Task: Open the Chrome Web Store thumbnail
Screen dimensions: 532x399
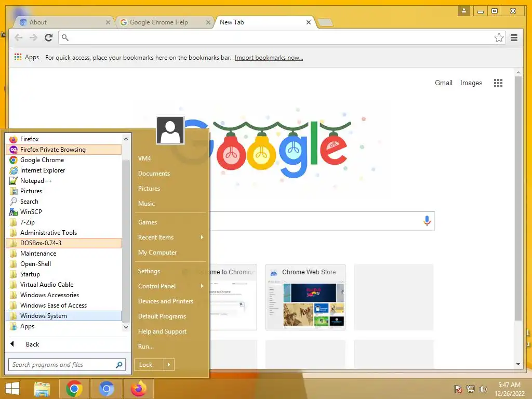Action: 305,297
